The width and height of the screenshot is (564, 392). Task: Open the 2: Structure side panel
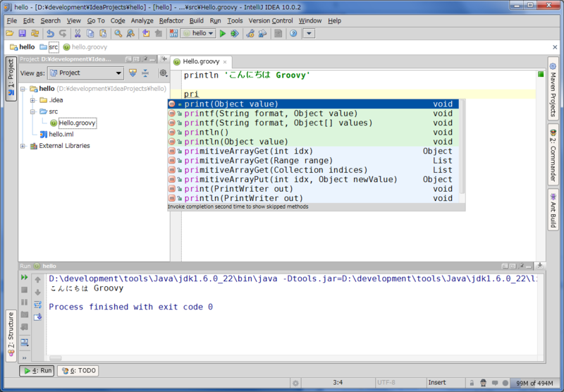(x=11, y=335)
